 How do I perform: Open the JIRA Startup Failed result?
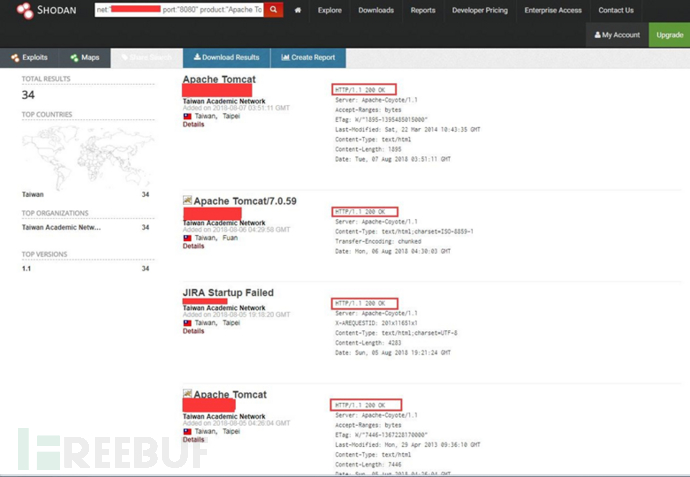click(x=228, y=293)
